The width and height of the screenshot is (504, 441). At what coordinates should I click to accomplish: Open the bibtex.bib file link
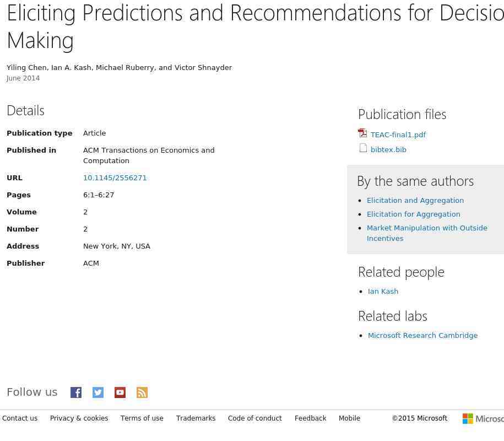[388, 150]
